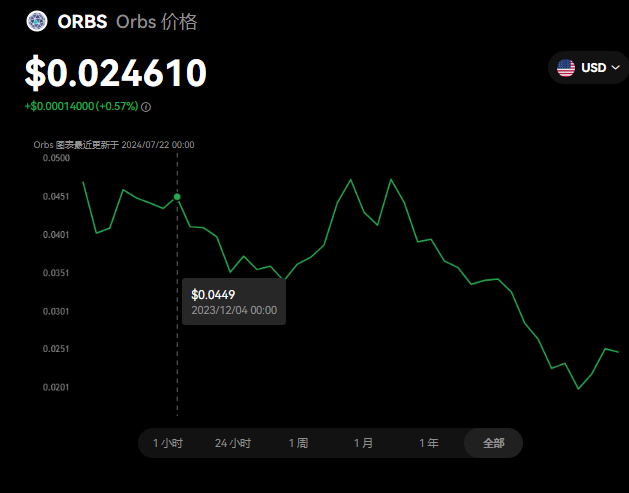This screenshot has width=629, height=493.
Task: Click the ORBS coin logo icon
Action: point(37,22)
